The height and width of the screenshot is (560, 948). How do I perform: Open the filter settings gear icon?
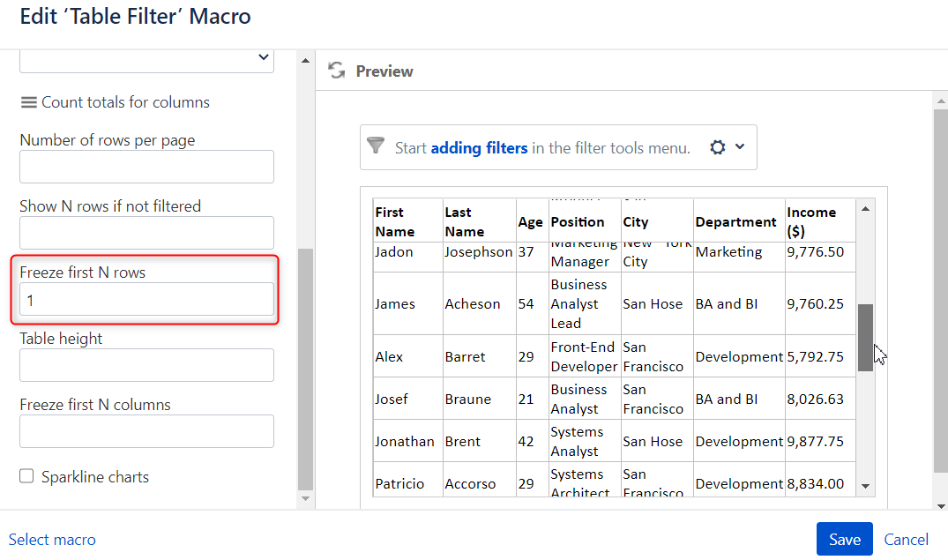pos(718,147)
